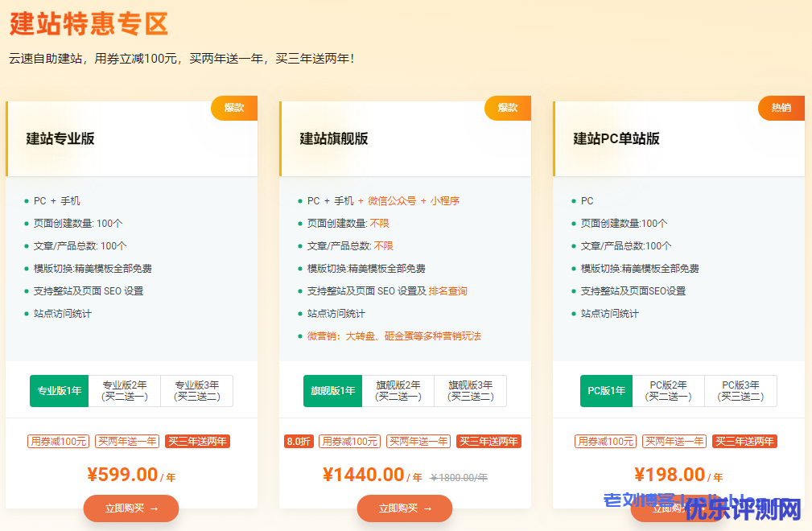The width and height of the screenshot is (812, 531).
Task: Select the PC版1年 plan option
Action: tap(606, 391)
